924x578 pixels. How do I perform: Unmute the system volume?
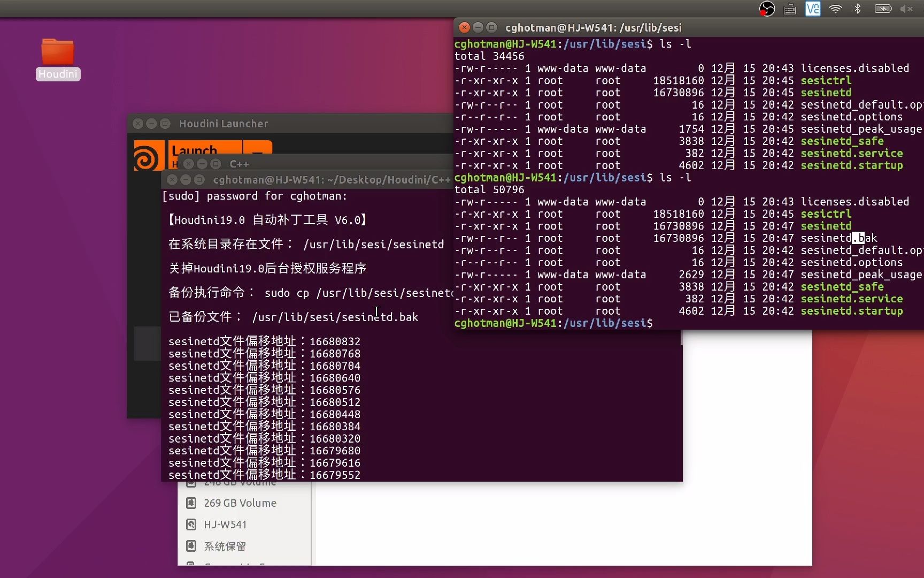pos(906,9)
